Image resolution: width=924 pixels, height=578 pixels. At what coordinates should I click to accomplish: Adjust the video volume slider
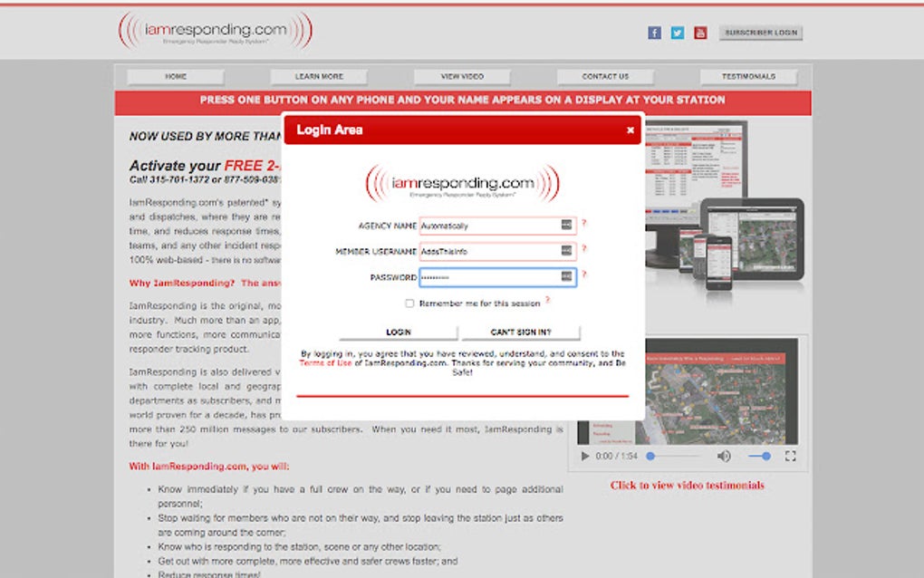coord(759,458)
